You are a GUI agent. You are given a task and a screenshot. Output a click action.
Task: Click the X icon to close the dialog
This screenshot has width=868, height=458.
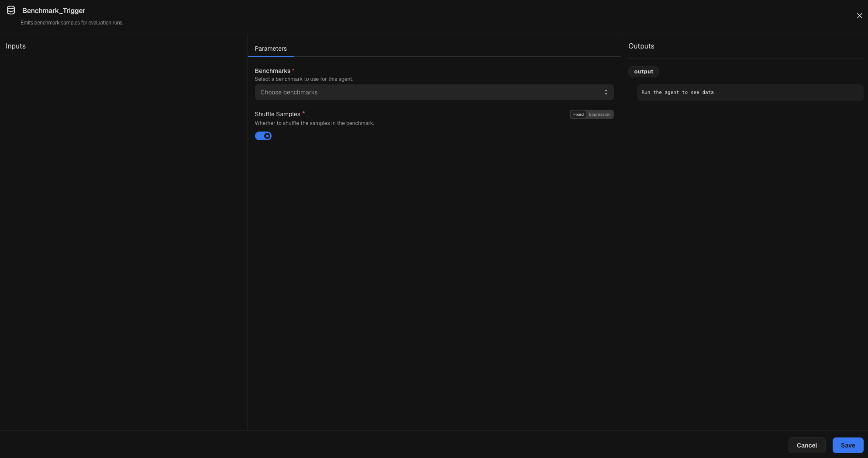860,15
